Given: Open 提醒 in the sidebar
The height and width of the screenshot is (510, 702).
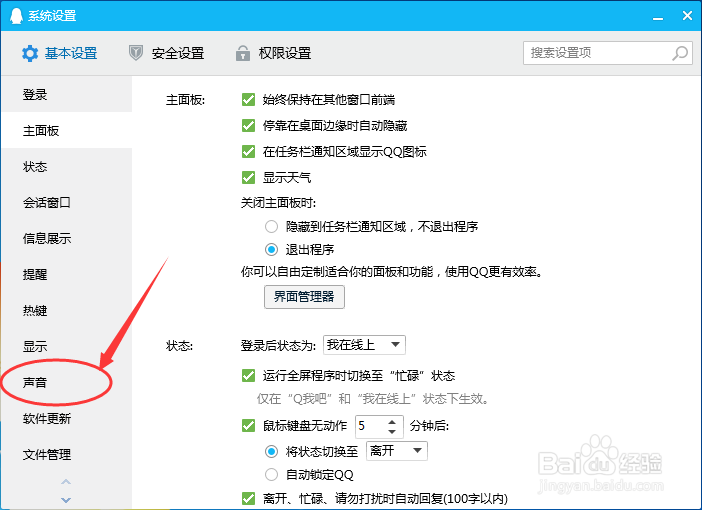Looking at the screenshot, I should pyautogui.click(x=67, y=274).
